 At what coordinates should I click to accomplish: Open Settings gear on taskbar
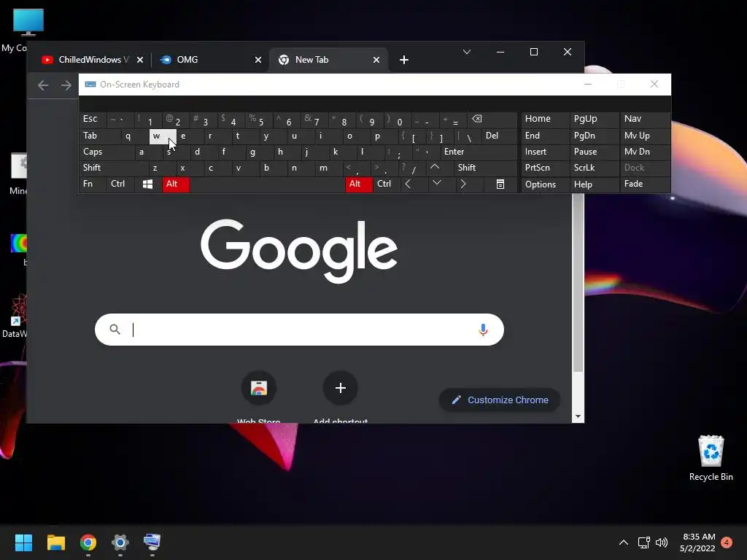[120, 542]
